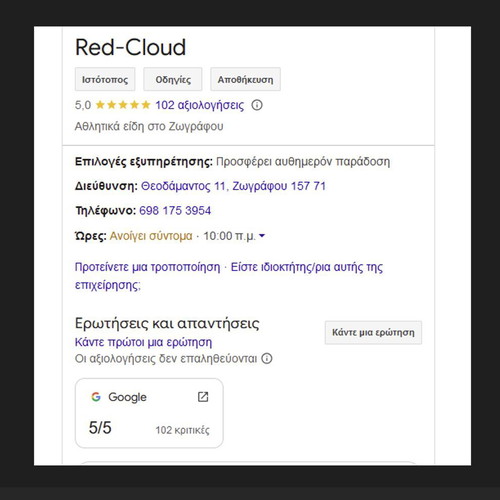Screen dimensions: 500x500
Task: Click the info icon next to unverified reviews note
Action: [x=267, y=359]
